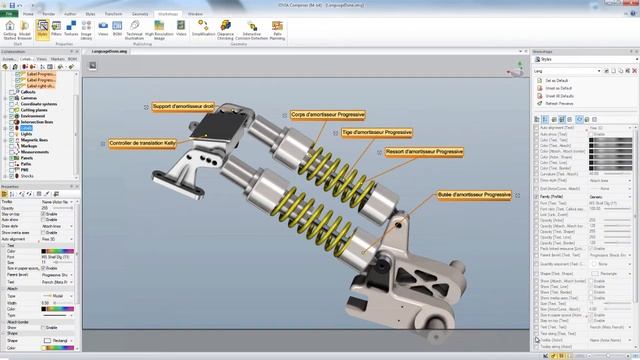Open the Views publishing workshop
This screenshot has width=640, height=360.
103,29
